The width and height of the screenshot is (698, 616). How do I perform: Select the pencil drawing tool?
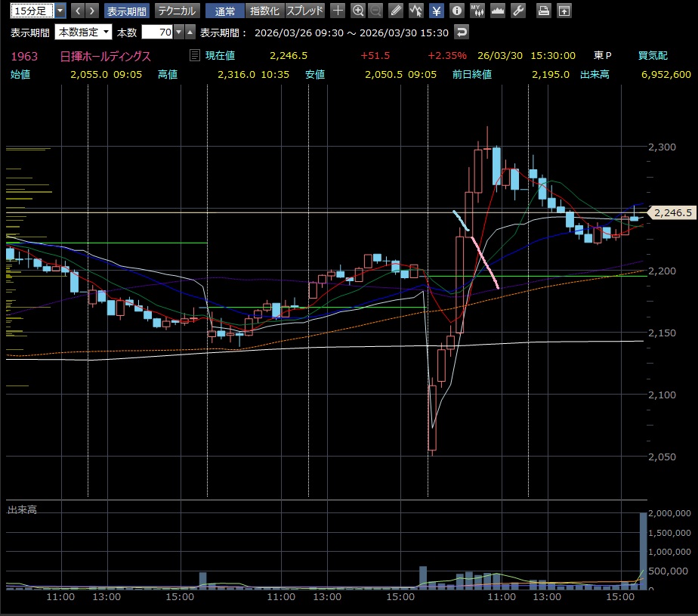point(396,11)
